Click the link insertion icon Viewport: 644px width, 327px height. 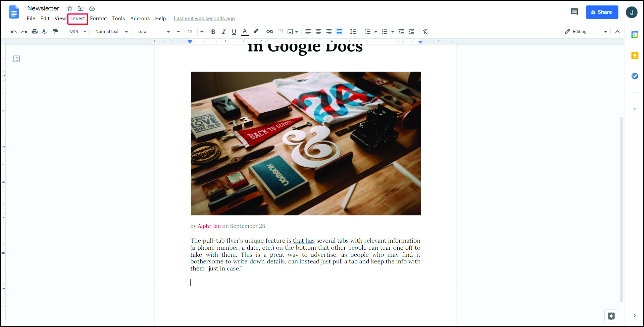(x=270, y=31)
